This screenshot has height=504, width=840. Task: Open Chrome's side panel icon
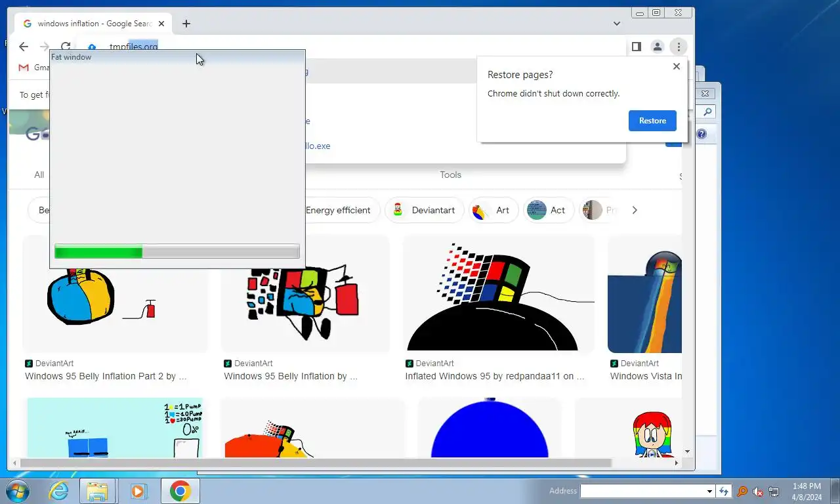click(636, 47)
